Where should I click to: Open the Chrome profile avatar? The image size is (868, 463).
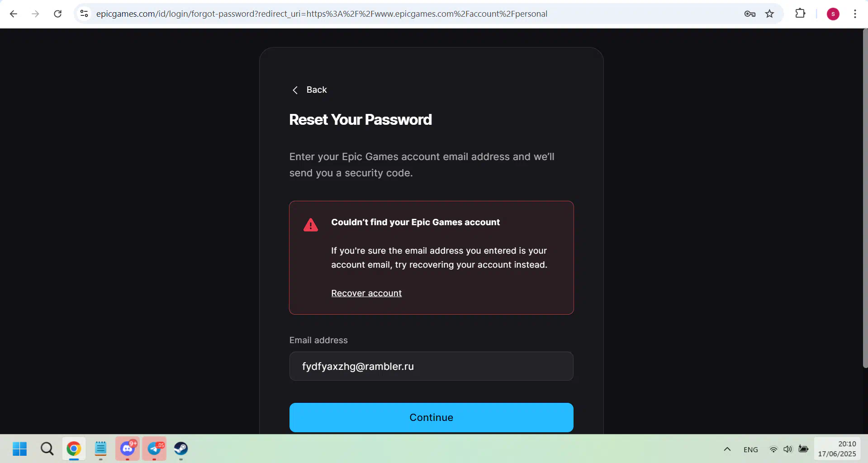tap(833, 14)
